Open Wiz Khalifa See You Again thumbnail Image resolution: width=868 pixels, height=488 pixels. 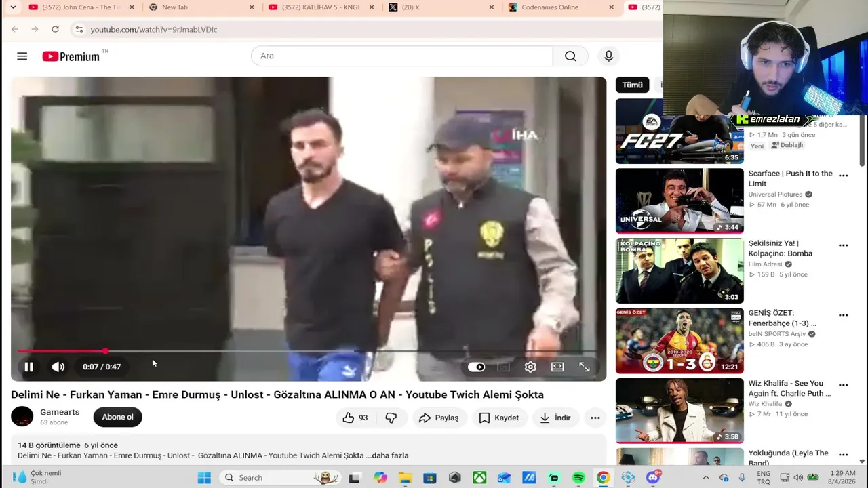pyautogui.click(x=679, y=411)
